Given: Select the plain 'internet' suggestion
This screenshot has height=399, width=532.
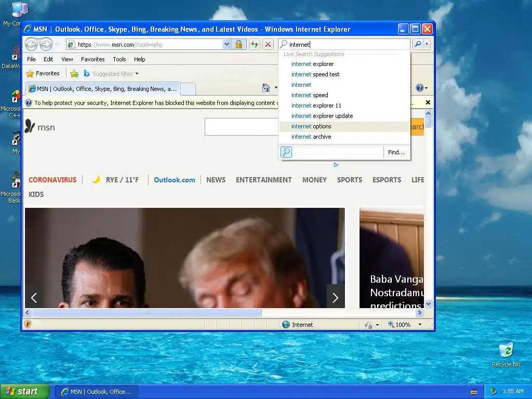Looking at the screenshot, I should coord(344,85).
